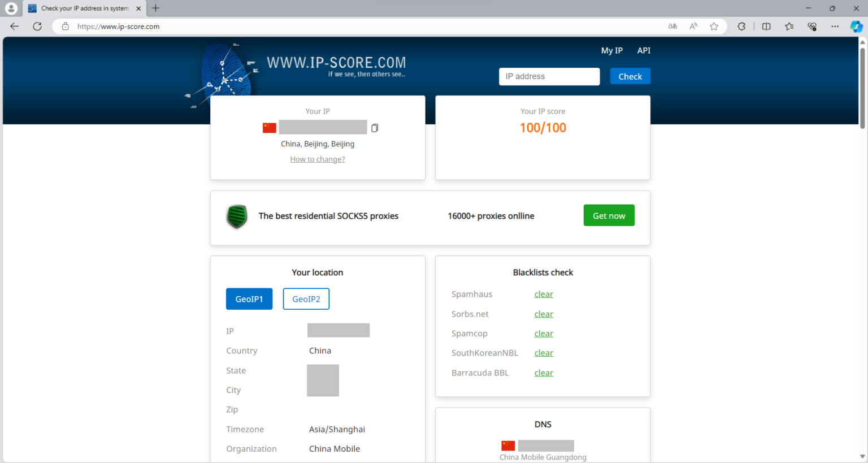Image resolution: width=868 pixels, height=463 pixels.
Task: Follow the How to change? link
Action: [318, 159]
